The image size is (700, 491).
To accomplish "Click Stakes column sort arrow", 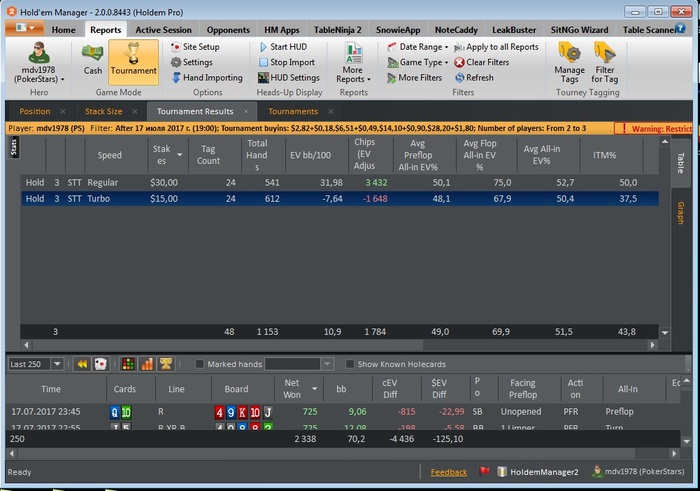I will point(179,155).
